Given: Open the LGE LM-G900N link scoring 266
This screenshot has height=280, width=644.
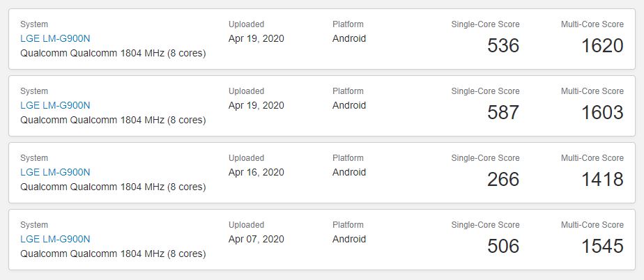Looking at the screenshot, I should 55,173.
